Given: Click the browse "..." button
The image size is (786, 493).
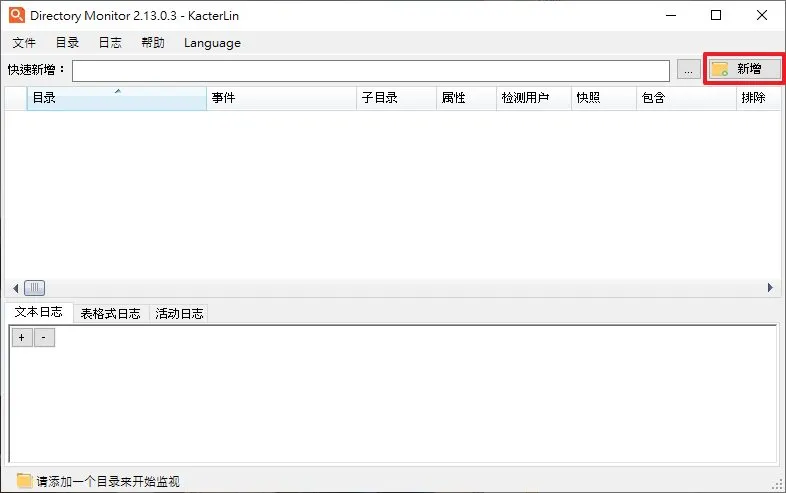Looking at the screenshot, I should click(689, 70).
